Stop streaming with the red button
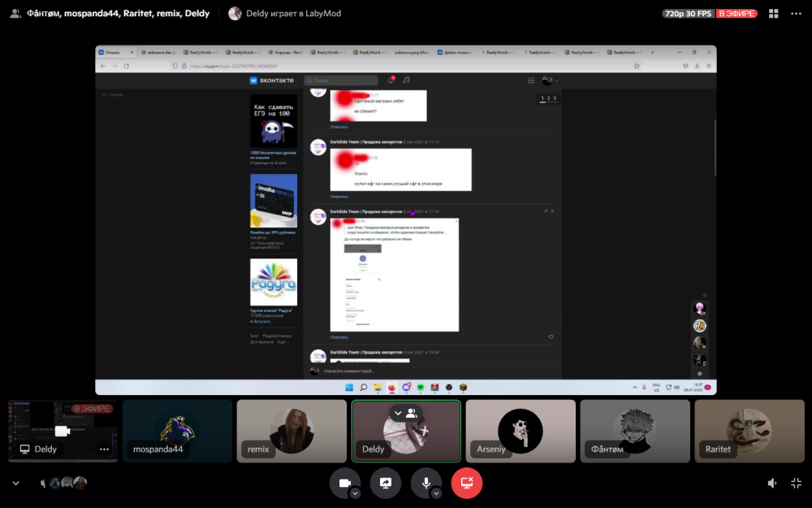The width and height of the screenshot is (812, 508). pyautogui.click(x=467, y=483)
